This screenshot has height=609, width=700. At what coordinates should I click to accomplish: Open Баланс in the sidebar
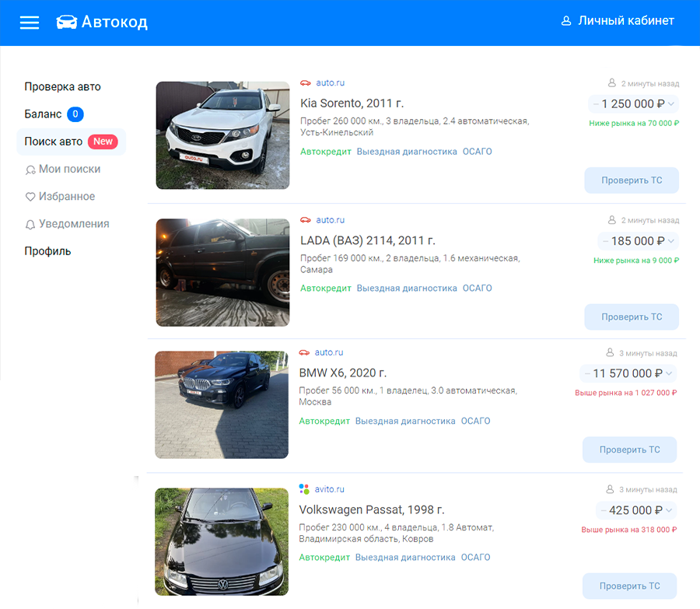[43, 114]
